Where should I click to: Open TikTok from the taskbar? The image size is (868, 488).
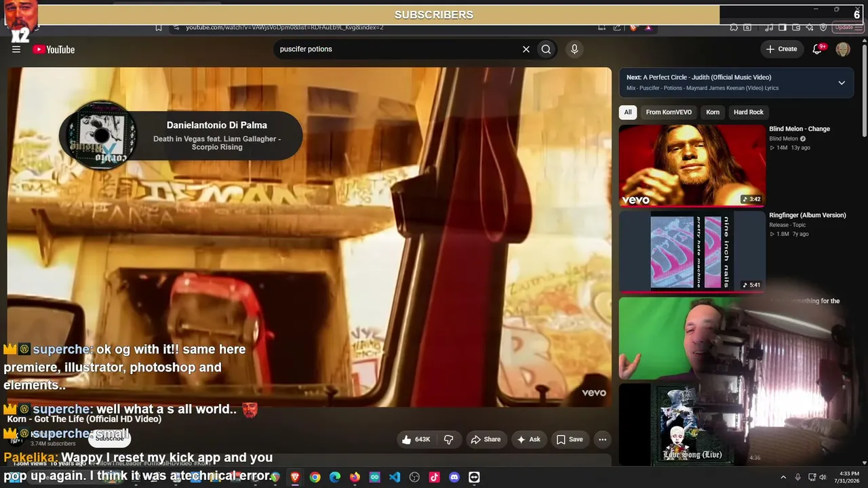point(435,477)
